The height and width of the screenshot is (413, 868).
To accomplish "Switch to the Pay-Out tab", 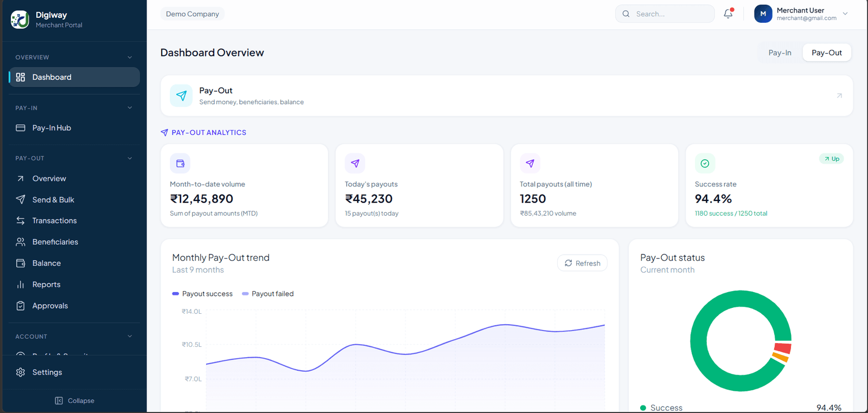I will pyautogui.click(x=827, y=53).
